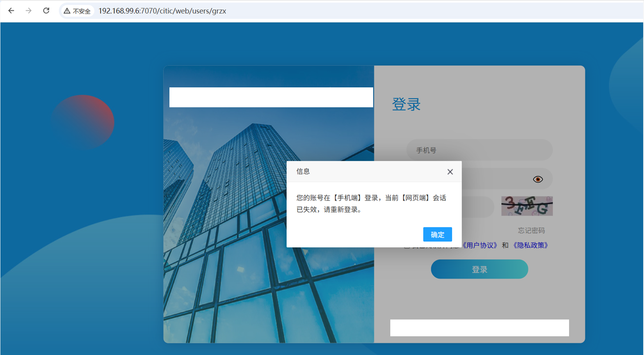Focus the 手机号 input field

click(x=479, y=150)
